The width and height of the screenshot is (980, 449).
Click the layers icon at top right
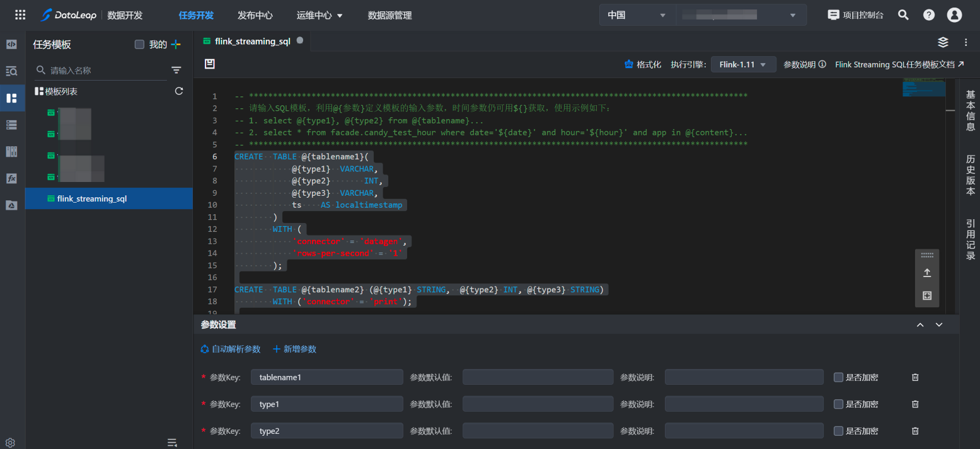pos(943,42)
